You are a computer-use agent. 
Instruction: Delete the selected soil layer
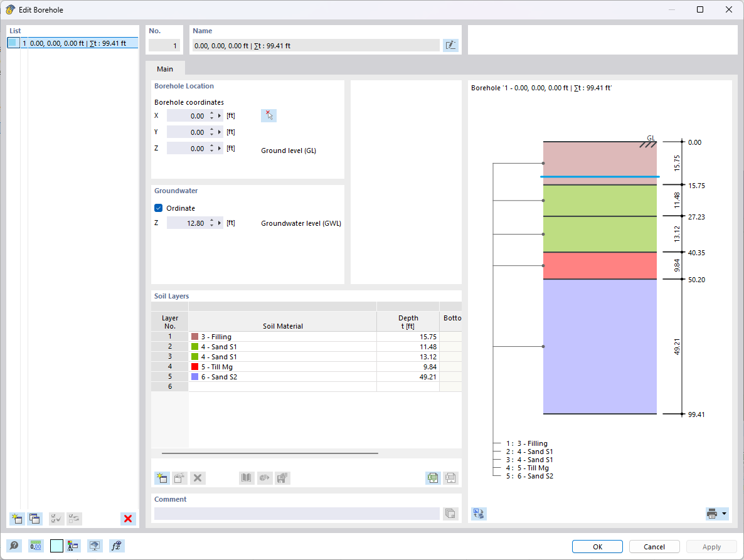coord(198,478)
